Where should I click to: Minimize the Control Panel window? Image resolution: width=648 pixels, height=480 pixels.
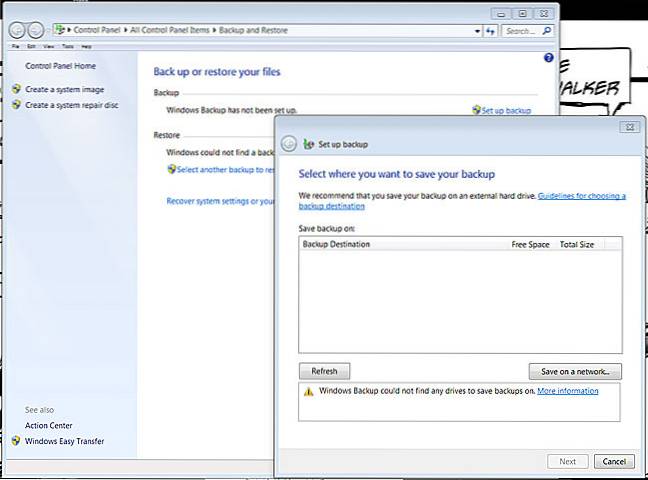point(501,14)
